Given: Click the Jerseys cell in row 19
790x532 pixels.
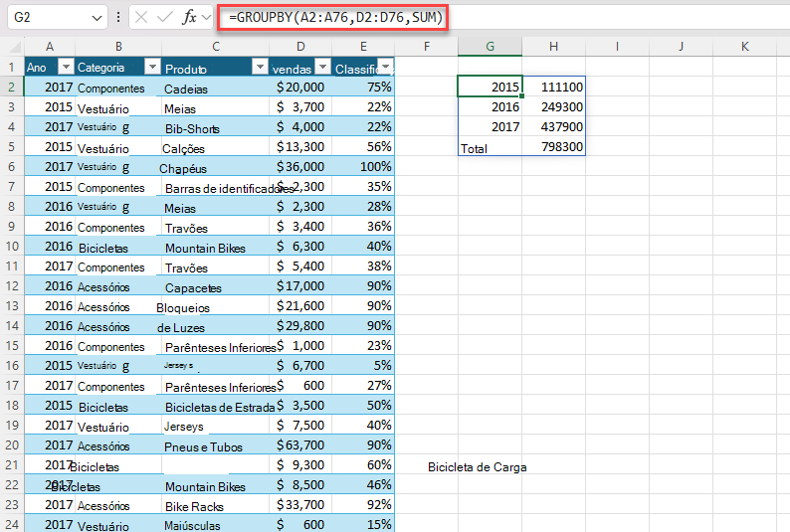Looking at the screenshot, I should click(x=216, y=425).
